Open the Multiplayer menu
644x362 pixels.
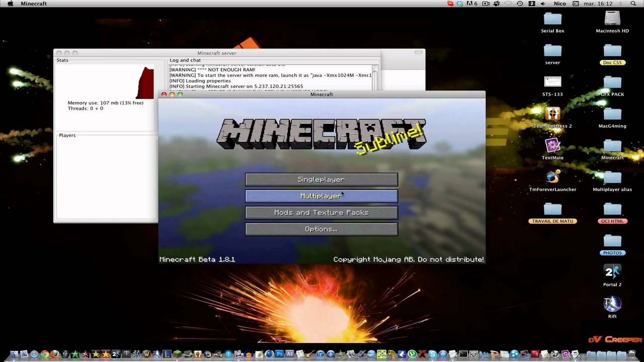(321, 196)
